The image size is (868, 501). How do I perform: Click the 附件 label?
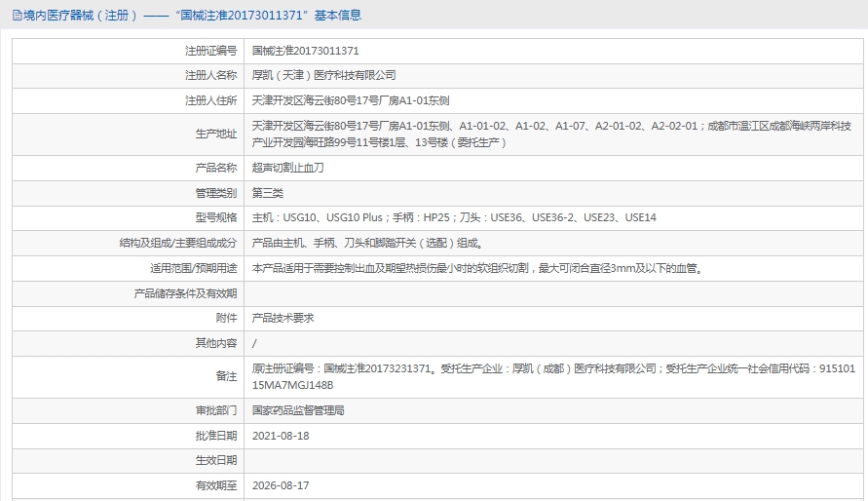226,318
